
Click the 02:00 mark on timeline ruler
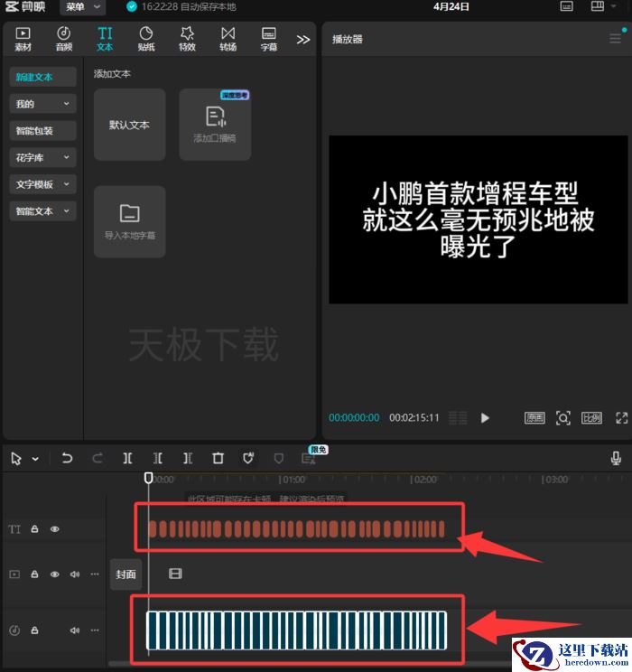coord(423,479)
